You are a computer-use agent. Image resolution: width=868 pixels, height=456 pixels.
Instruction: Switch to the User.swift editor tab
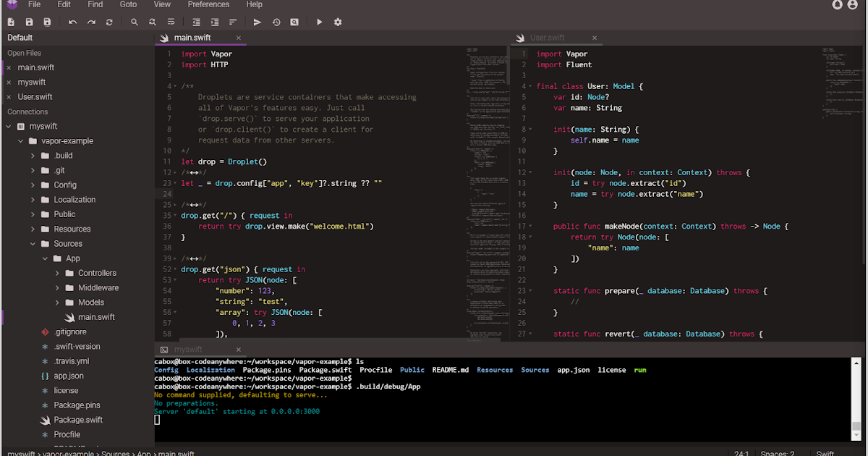tap(557, 38)
